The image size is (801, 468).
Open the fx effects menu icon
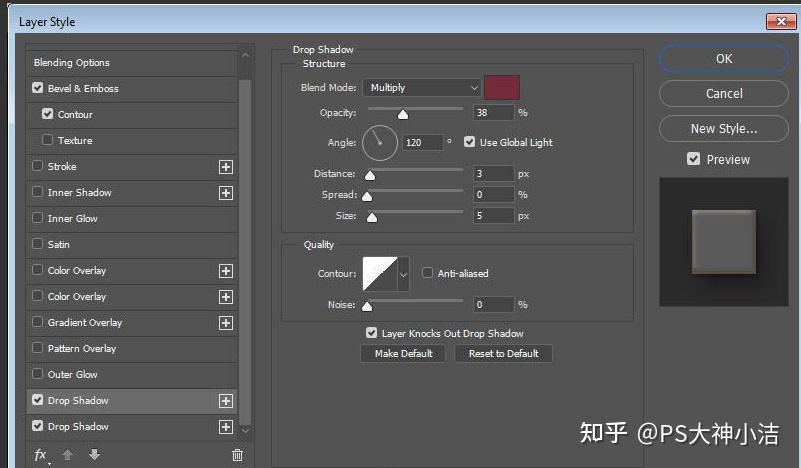[41, 455]
